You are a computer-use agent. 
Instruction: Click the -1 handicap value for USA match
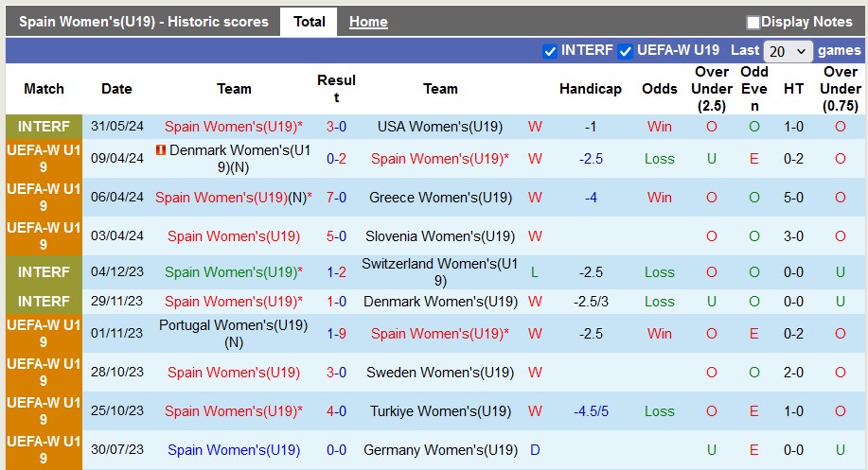tap(591, 127)
